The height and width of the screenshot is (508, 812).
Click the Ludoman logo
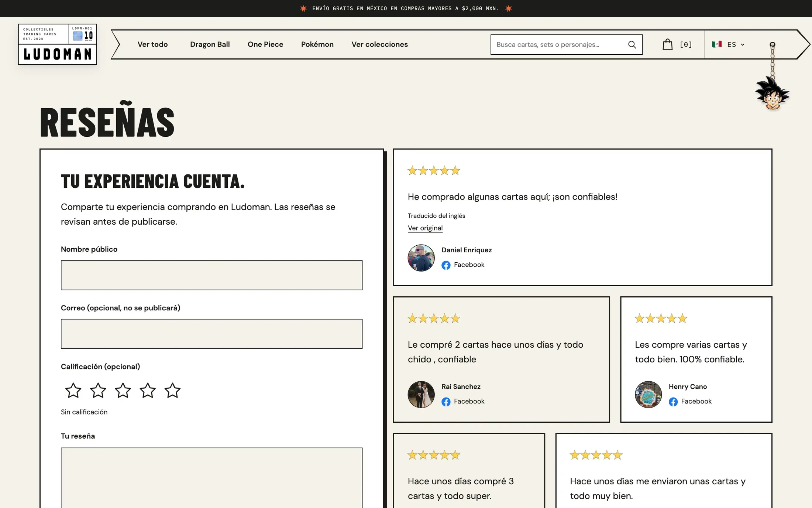click(58, 44)
